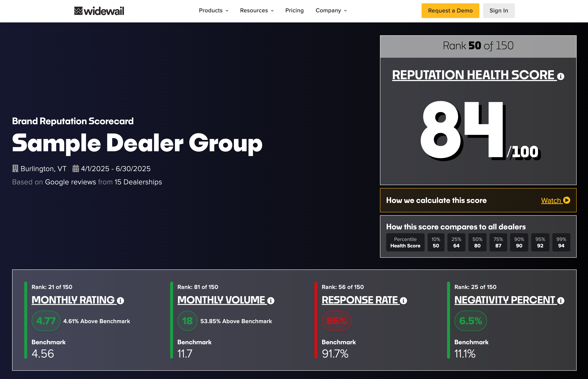Click the green 4.77 rating badge
The height and width of the screenshot is (379, 588).
[x=46, y=321]
